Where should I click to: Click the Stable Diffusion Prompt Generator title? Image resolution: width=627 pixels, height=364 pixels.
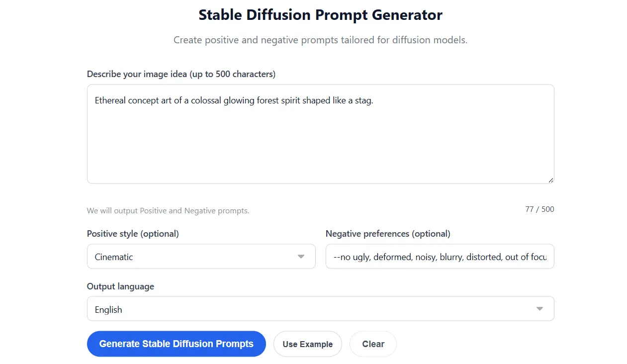pyautogui.click(x=320, y=15)
